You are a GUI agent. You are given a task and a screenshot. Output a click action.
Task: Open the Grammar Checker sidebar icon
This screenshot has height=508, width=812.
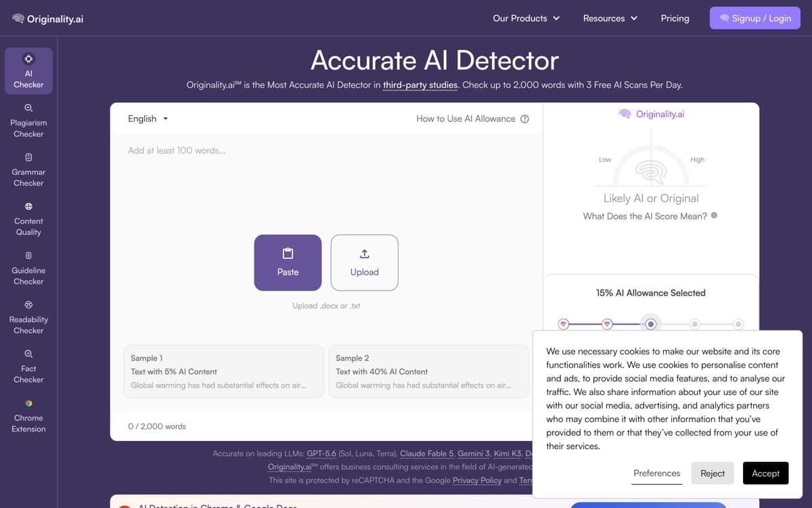tap(28, 157)
